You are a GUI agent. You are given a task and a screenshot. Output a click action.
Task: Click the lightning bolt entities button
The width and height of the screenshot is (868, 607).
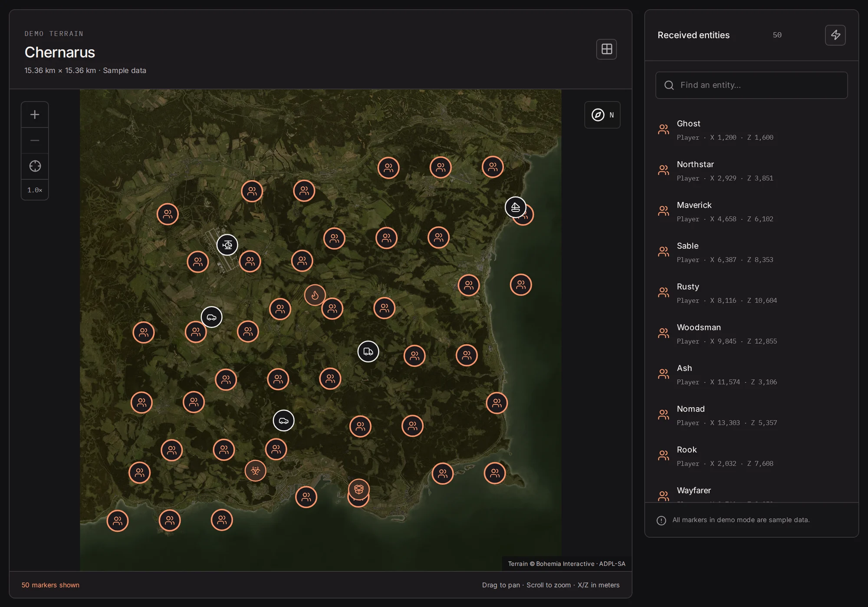835,35
